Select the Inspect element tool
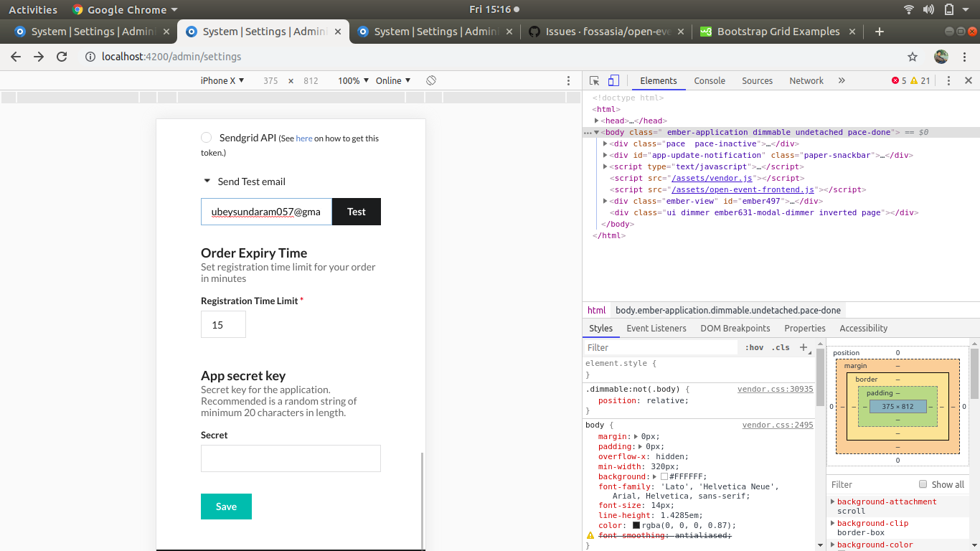The height and width of the screenshot is (551, 980). 593,80
